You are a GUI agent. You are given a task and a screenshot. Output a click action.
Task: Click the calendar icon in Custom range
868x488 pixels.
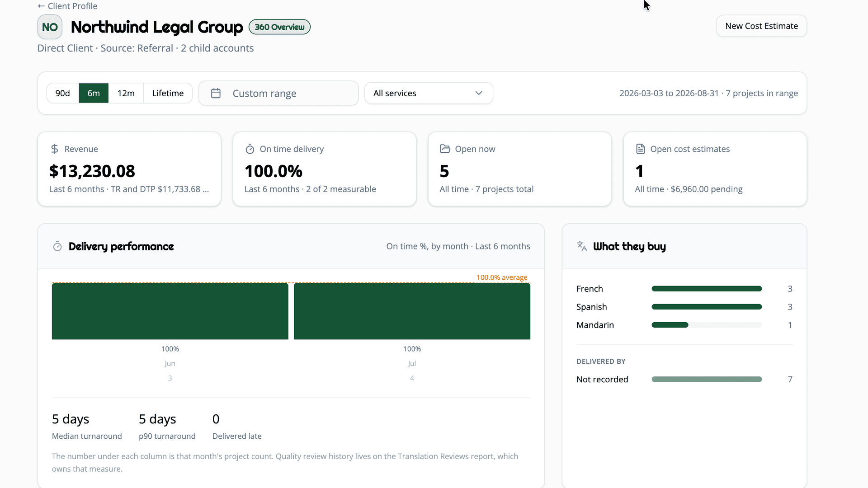216,93
